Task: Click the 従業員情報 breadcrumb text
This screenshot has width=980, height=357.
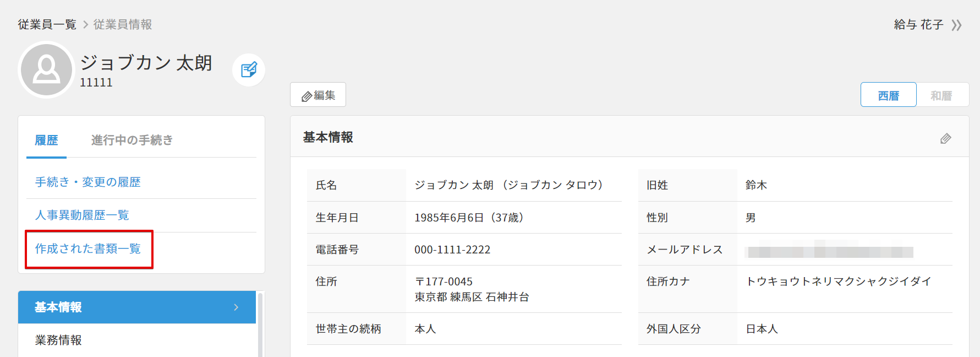Action: coord(123,25)
